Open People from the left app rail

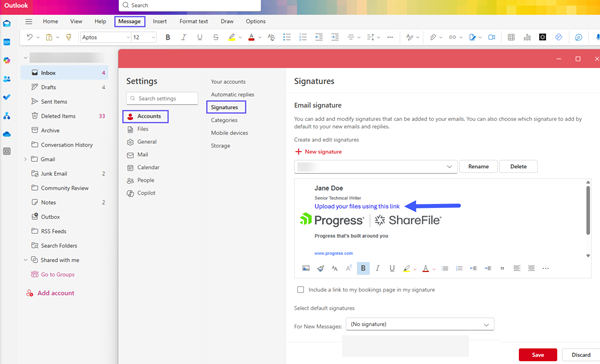tap(7, 79)
